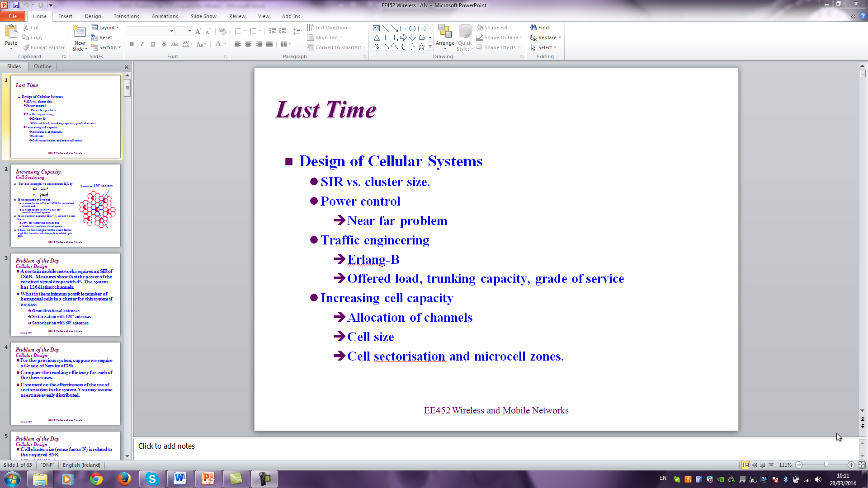Screen dimensions: 868x488
Task: Open the Transitions ribbon tab
Action: click(126, 16)
